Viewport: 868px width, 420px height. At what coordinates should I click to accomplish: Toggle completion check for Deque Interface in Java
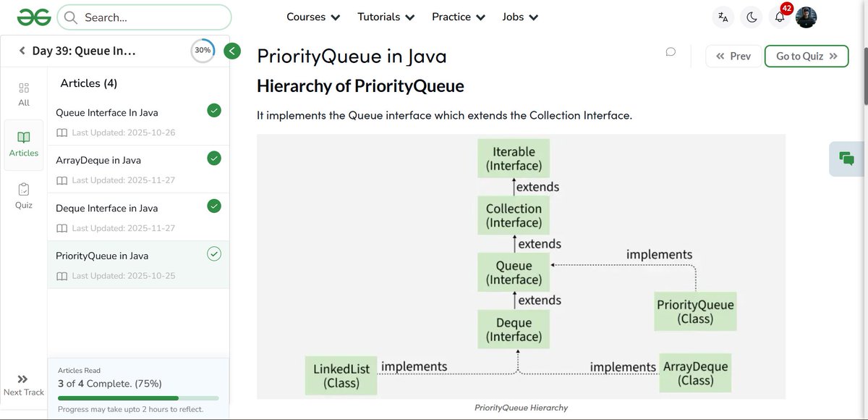[x=214, y=206]
